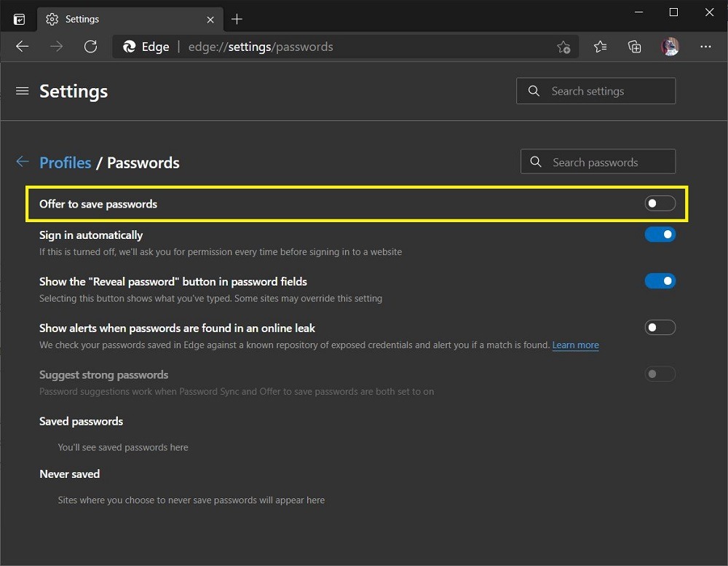
Task: Add this page to favorites
Action: click(564, 46)
